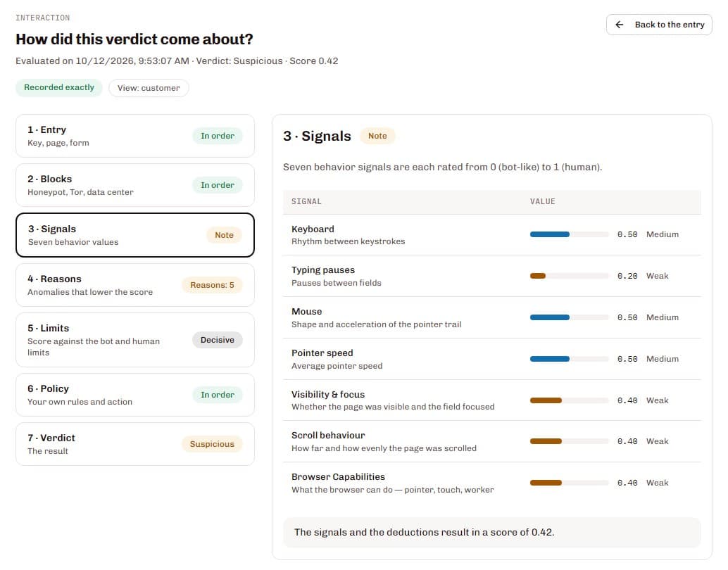Image resolution: width=728 pixels, height=570 pixels.
Task: Open the 1 · Entry step
Action: point(135,136)
